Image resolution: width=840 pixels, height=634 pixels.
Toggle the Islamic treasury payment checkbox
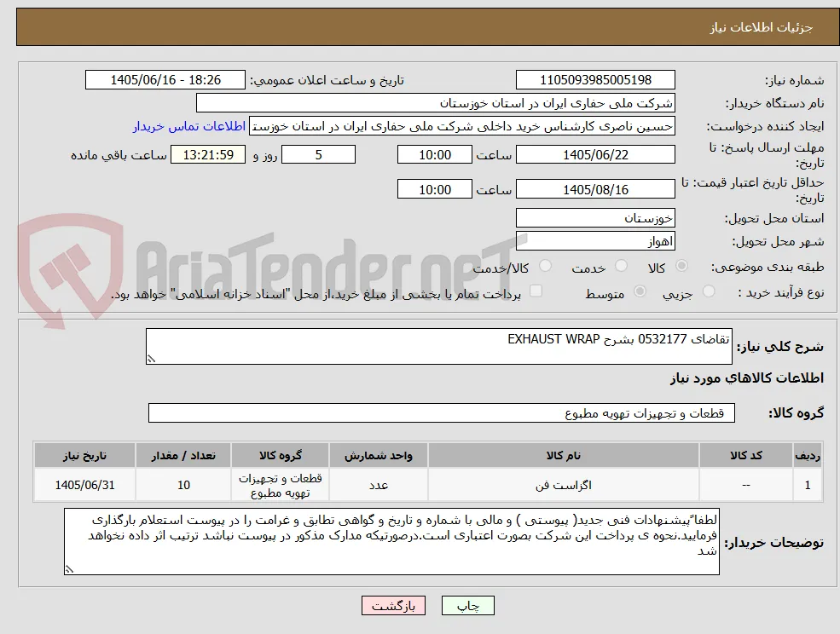point(536,291)
